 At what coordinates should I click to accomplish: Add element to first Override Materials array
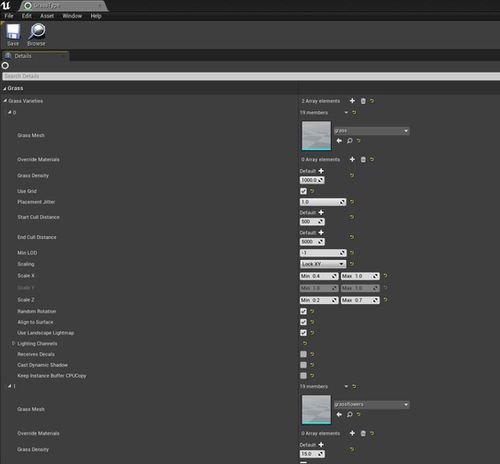tap(352, 159)
